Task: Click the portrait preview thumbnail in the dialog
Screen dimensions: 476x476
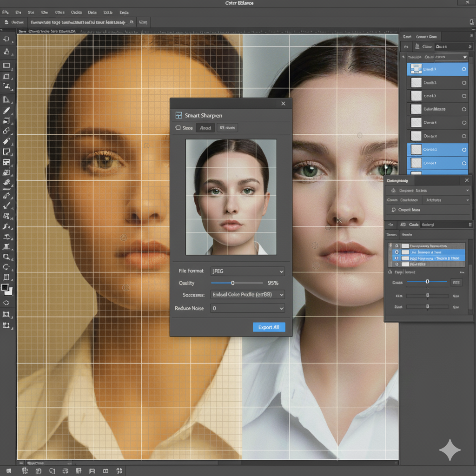Action: 231,197
